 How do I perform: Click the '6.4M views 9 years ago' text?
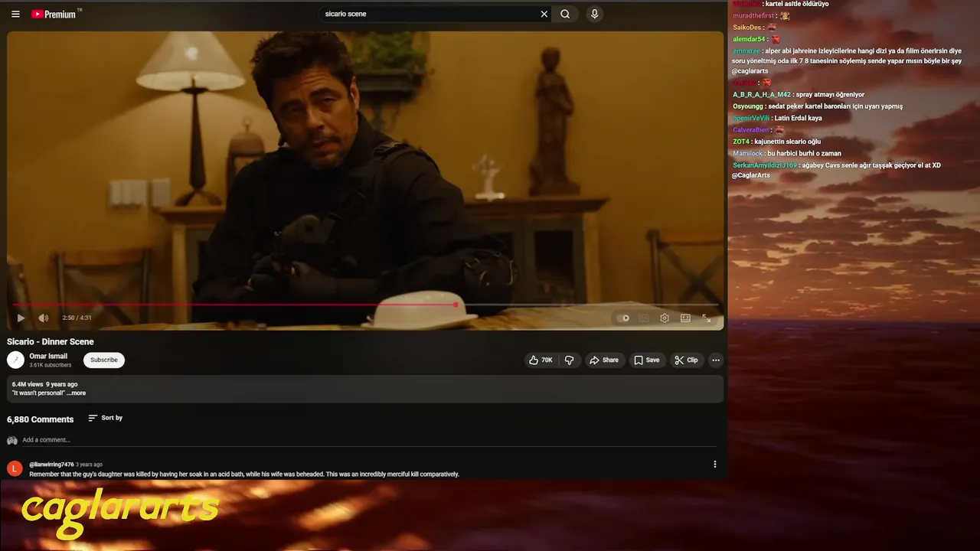[44, 384]
